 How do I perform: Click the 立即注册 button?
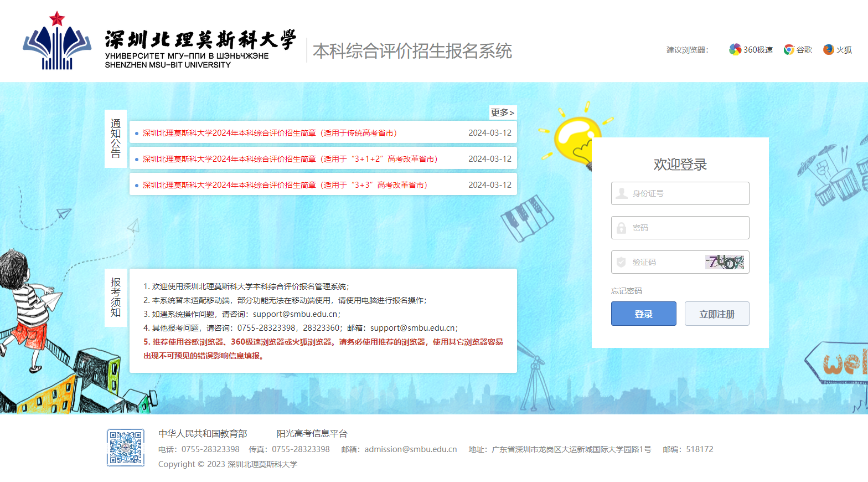[717, 314]
